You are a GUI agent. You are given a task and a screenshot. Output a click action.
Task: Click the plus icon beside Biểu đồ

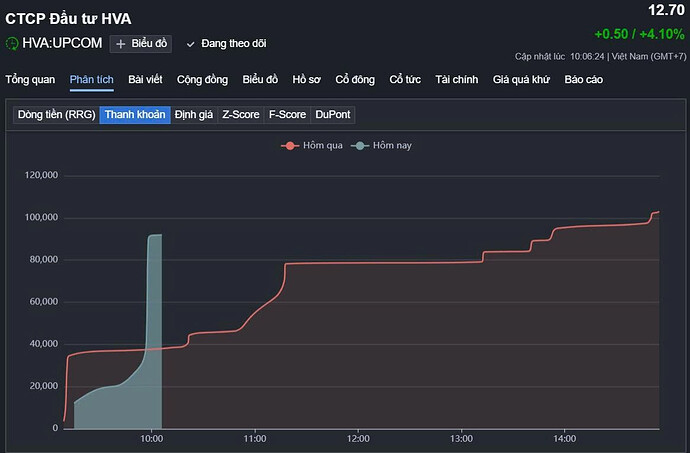[121, 44]
